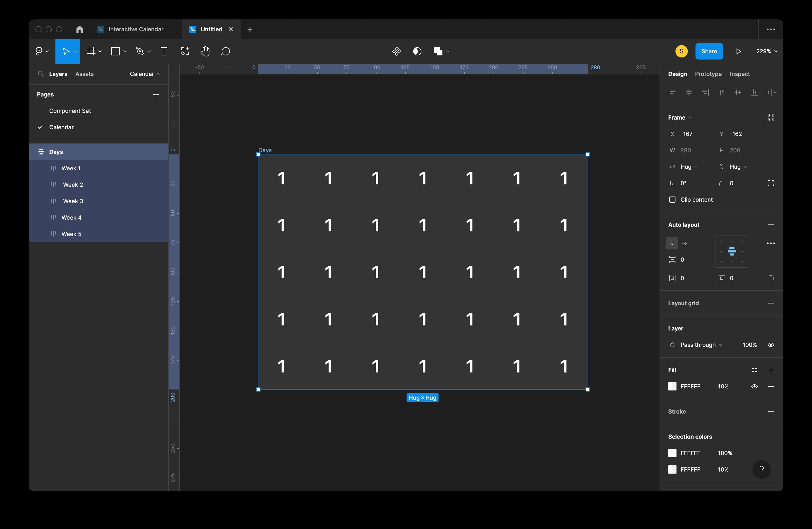Click the Home icon

tap(80, 29)
